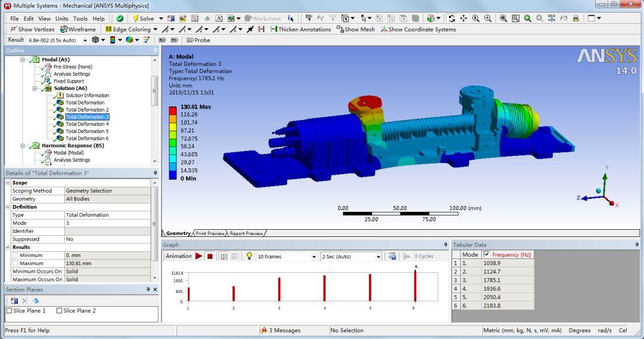Select Total Deformation 6 in outline tree

tap(87, 138)
